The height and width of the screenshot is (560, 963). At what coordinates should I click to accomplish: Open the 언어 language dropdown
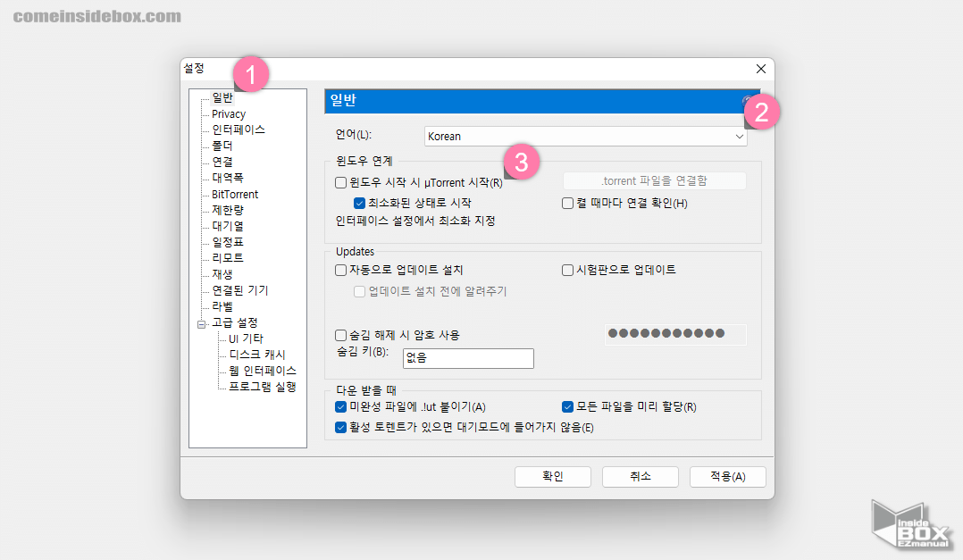coord(585,137)
